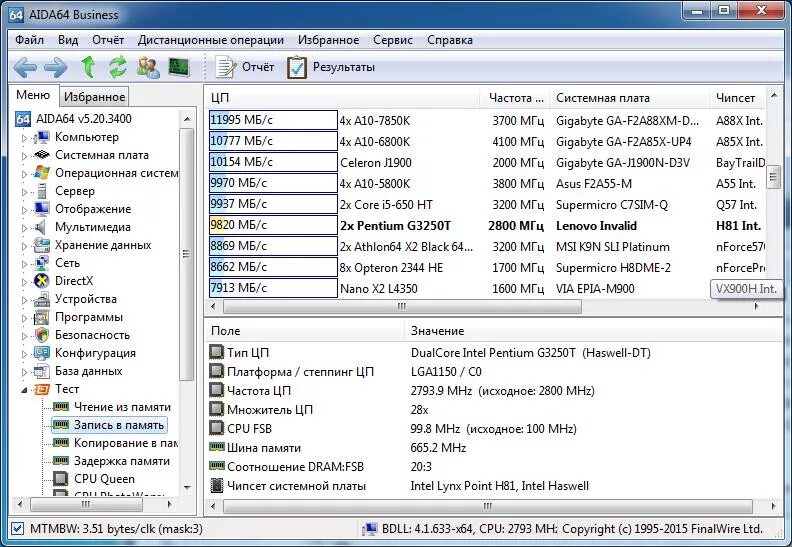The image size is (792, 547).
Task: Switch to the Меню sidebar tab
Action: pos(33,95)
